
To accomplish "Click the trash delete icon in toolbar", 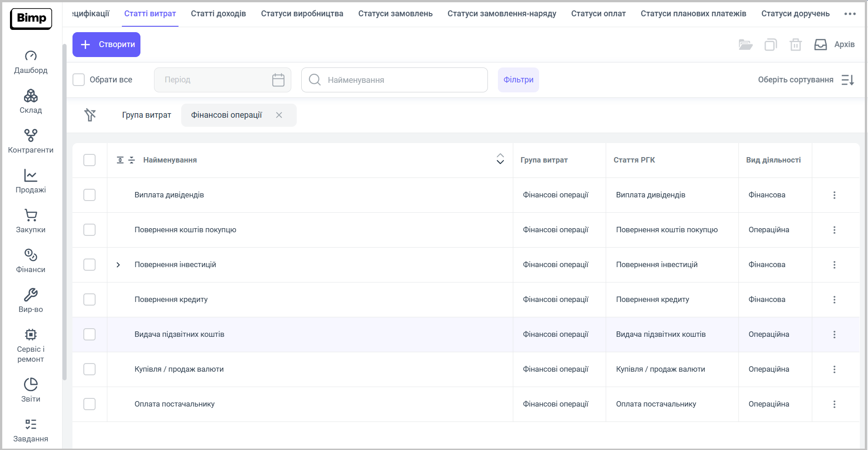I will click(796, 44).
